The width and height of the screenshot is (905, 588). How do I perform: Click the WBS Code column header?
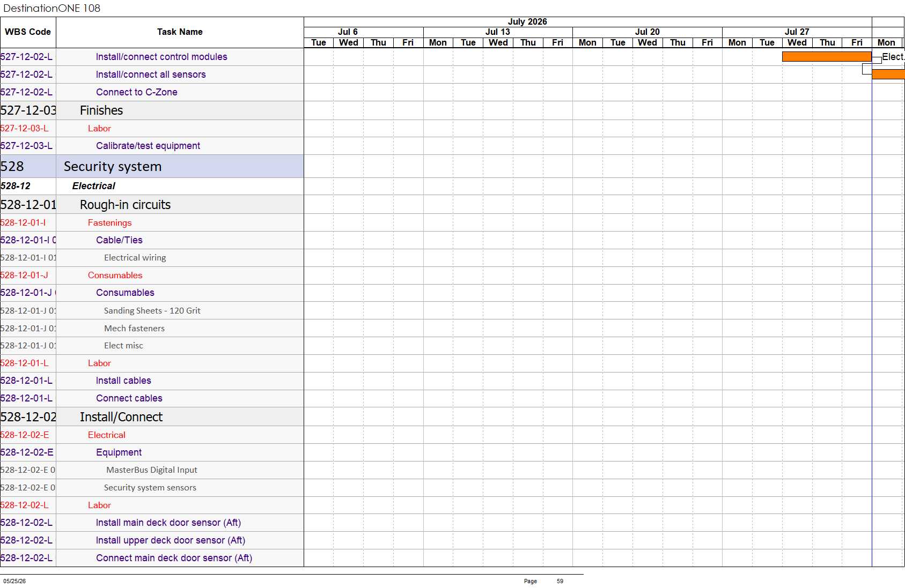(28, 32)
